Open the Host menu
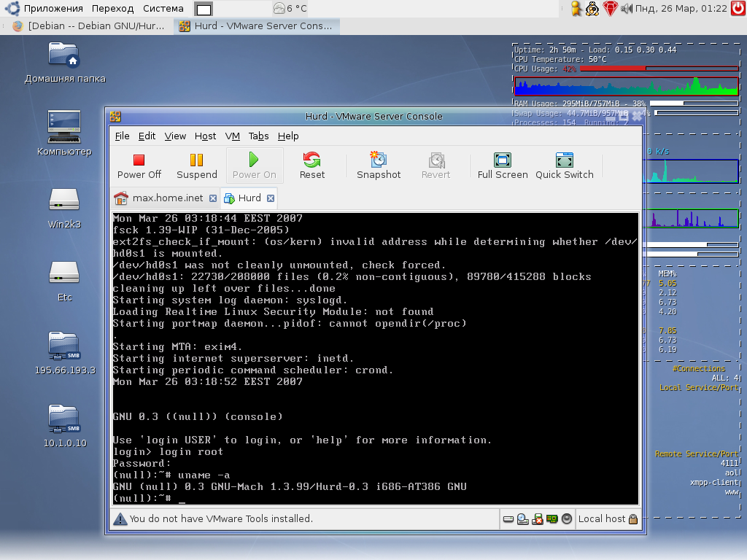Image resolution: width=747 pixels, height=560 pixels. [x=205, y=136]
